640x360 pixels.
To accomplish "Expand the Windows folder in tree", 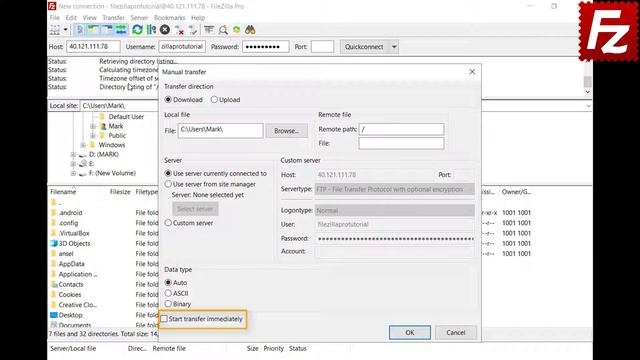I will (83, 145).
